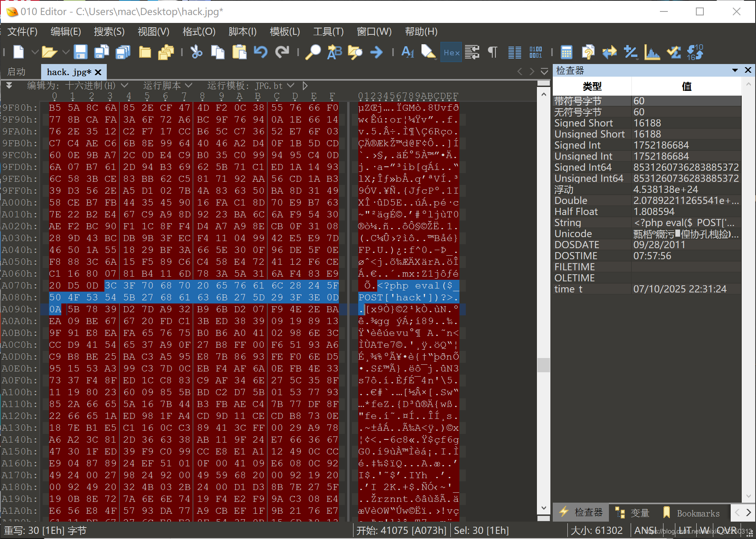Expand the New file dropdown arrow
The height and width of the screenshot is (539, 756).
coord(35,52)
